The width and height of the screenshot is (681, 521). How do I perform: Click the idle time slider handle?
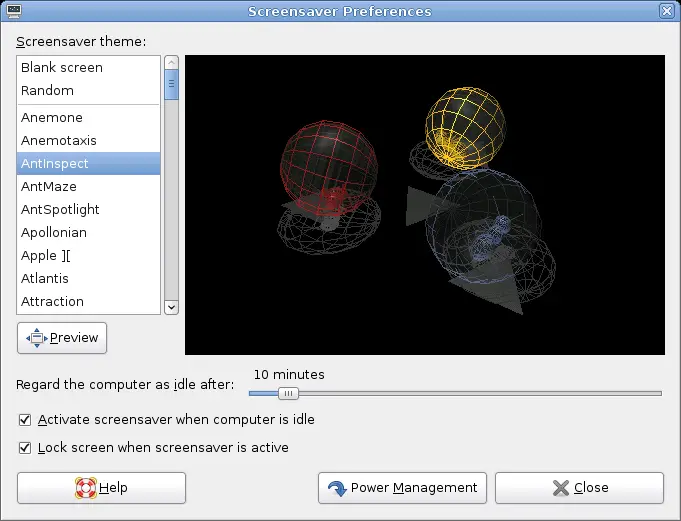coord(288,393)
